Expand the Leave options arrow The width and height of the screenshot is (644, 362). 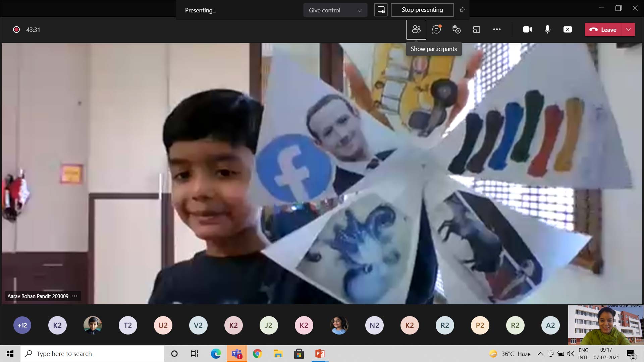click(628, 29)
